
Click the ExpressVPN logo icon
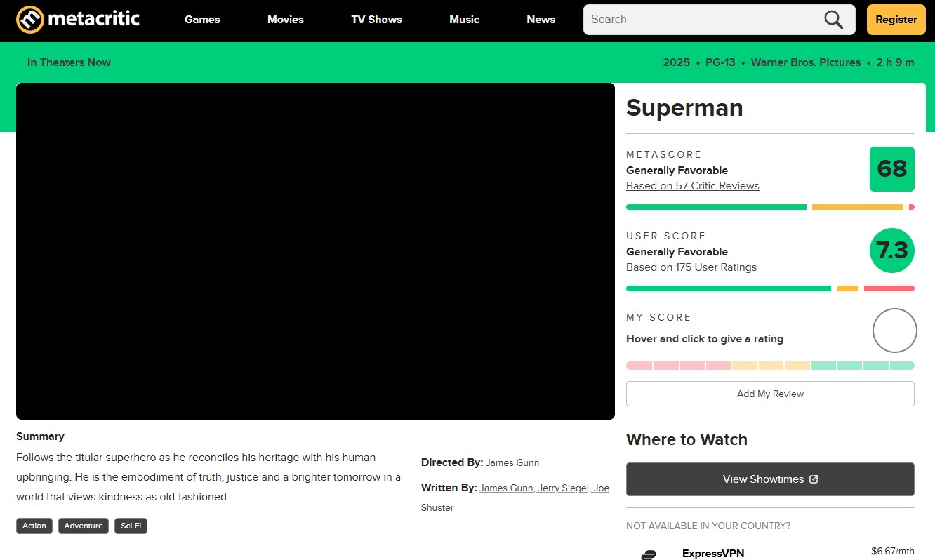point(649,554)
